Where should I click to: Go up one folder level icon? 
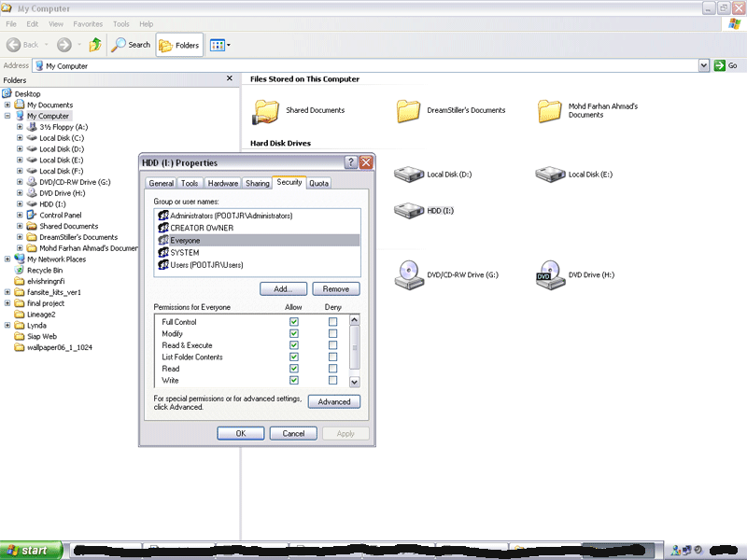tap(95, 45)
